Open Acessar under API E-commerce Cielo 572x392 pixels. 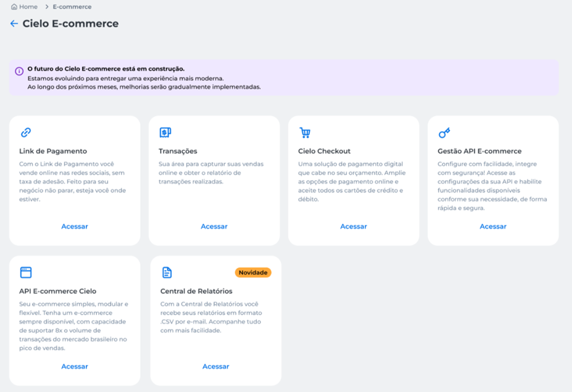pos(74,366)
